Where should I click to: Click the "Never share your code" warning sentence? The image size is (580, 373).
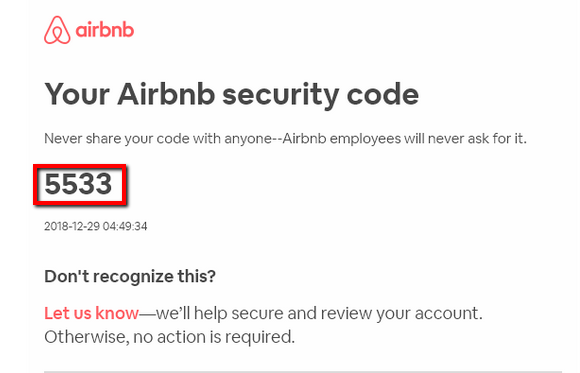285,139
